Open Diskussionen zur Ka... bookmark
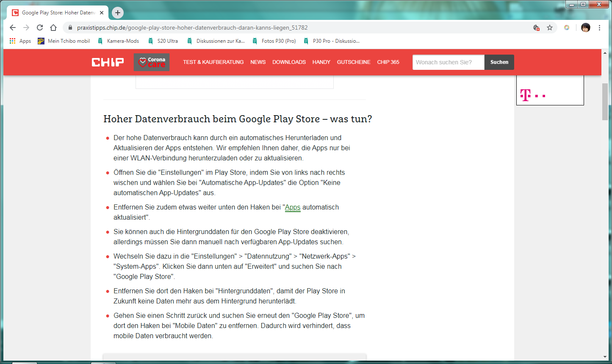 (x=216, y=41)
